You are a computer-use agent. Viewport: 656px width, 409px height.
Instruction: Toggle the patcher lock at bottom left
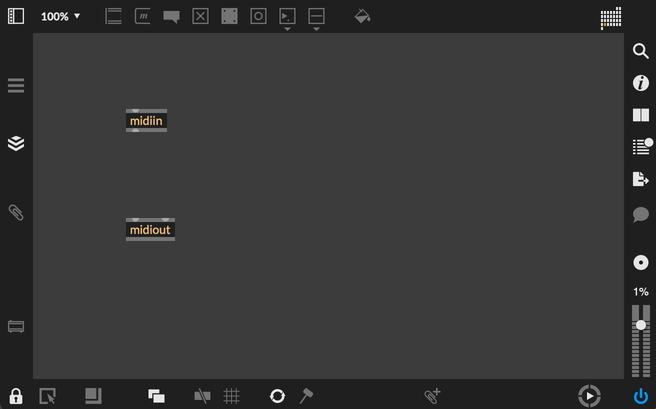pos(16,396)
